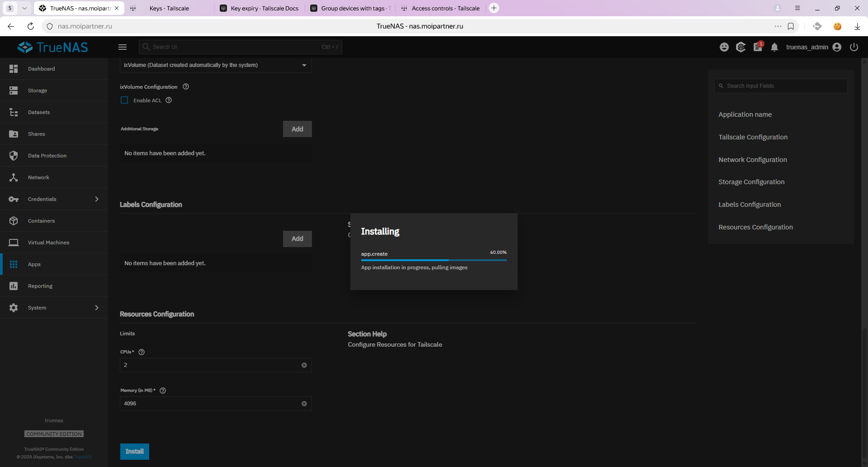
Task: Click the power icon in top bar
Action: (854, 47)
